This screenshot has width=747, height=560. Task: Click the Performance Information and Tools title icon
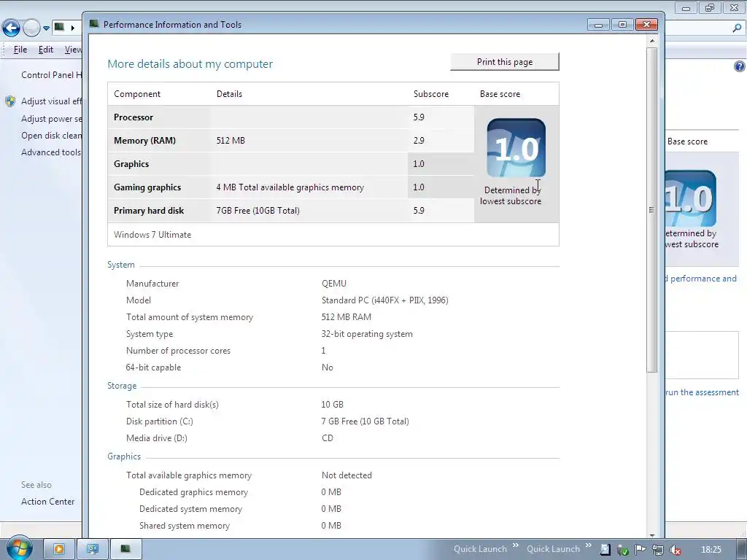[x=94, y=24]
